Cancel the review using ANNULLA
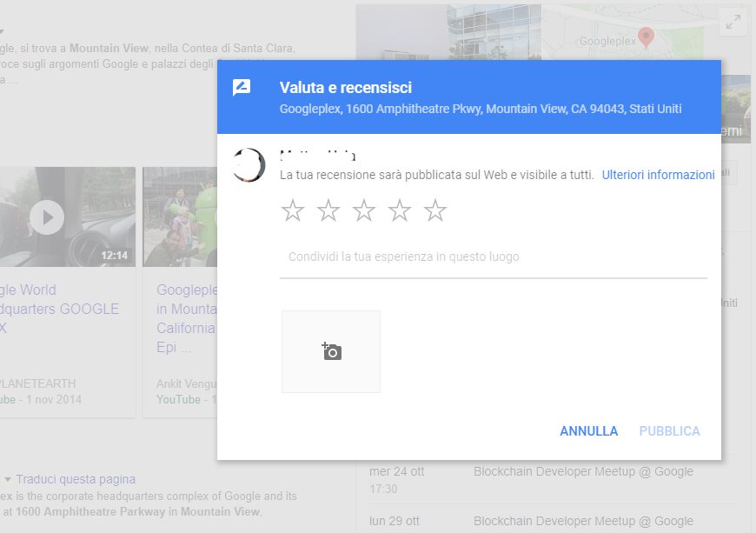 tap(588, 430)
